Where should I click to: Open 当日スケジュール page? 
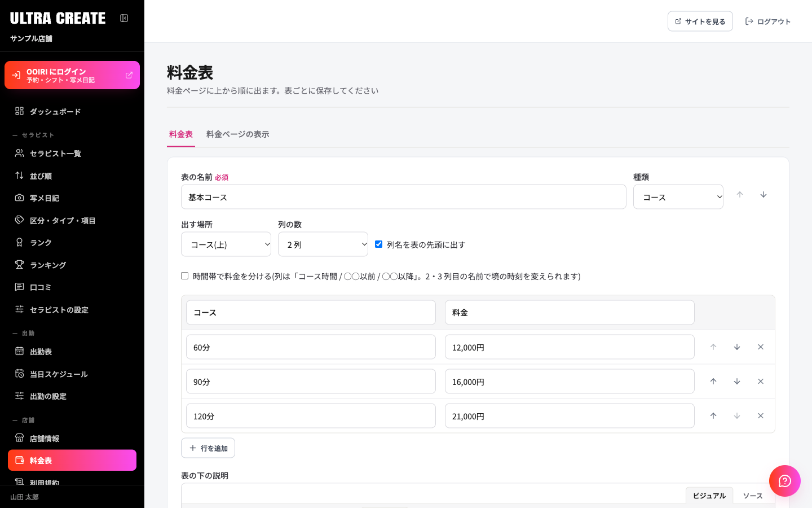[x=72, y=374]
